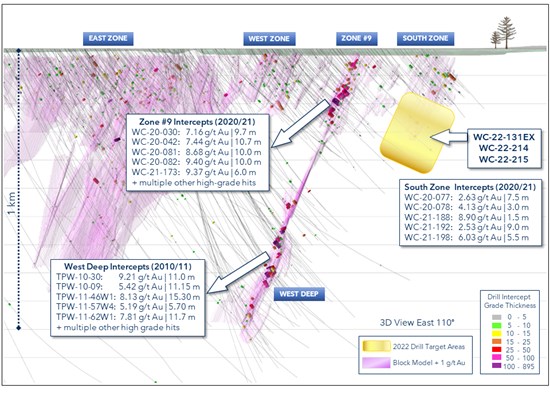Viewport: 550px width, 412px height.
Task: Click the West Deep Intercepts (2010/11) heading
Action: [x=128, y=266]
